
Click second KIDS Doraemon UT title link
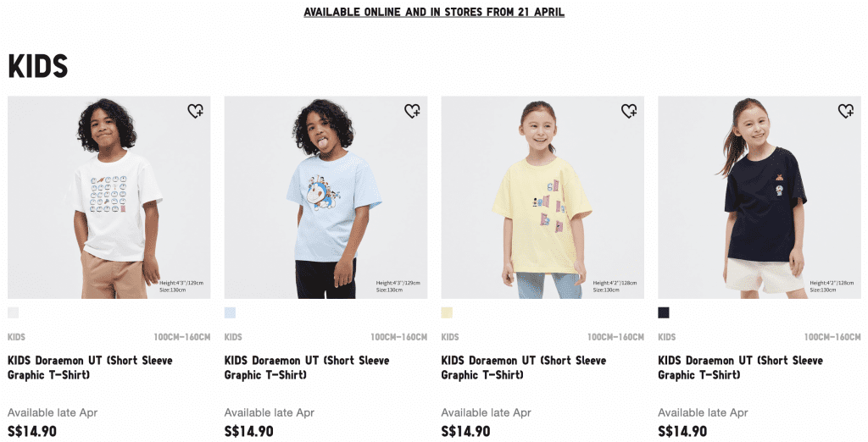tap(307, 367)
